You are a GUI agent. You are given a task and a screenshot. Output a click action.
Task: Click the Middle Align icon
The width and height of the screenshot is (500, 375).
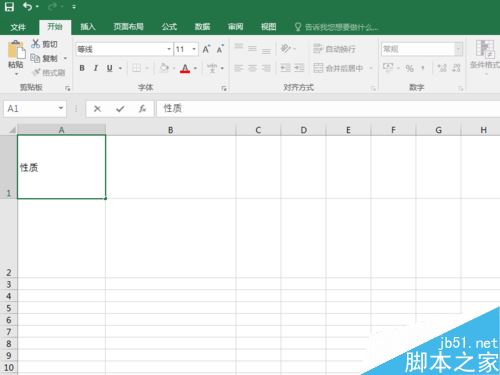click(x=252, y=49)
